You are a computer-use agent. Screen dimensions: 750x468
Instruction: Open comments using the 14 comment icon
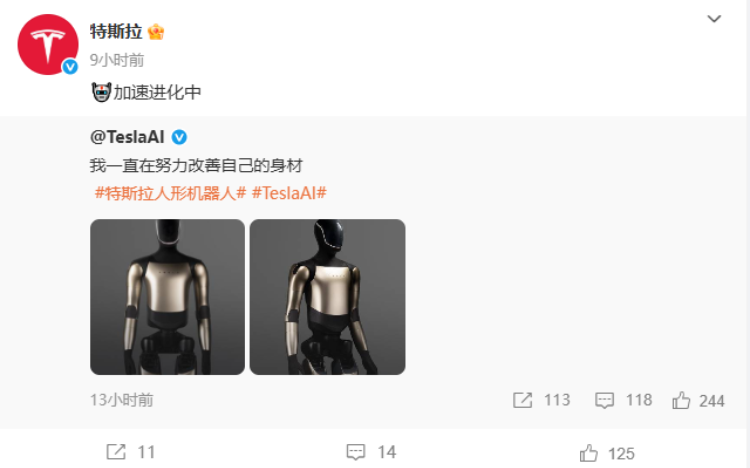pyautogui.click(x=356, y=452)
